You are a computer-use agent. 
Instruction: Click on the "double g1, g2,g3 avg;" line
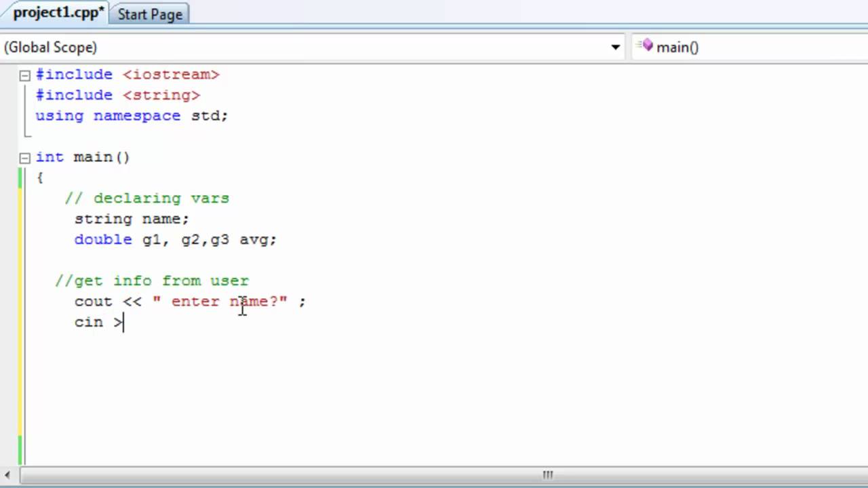pos(176,240)
